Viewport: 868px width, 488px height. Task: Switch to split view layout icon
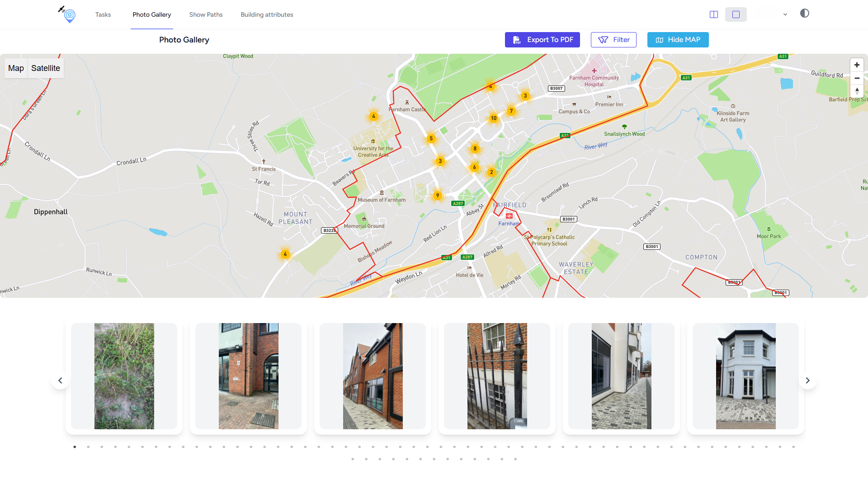pos(714,14)
